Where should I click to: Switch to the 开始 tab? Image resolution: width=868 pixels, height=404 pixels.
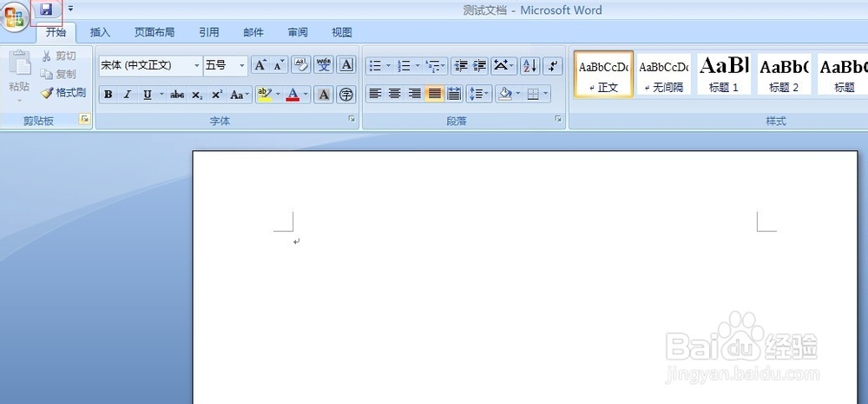[x=56, y=32]
